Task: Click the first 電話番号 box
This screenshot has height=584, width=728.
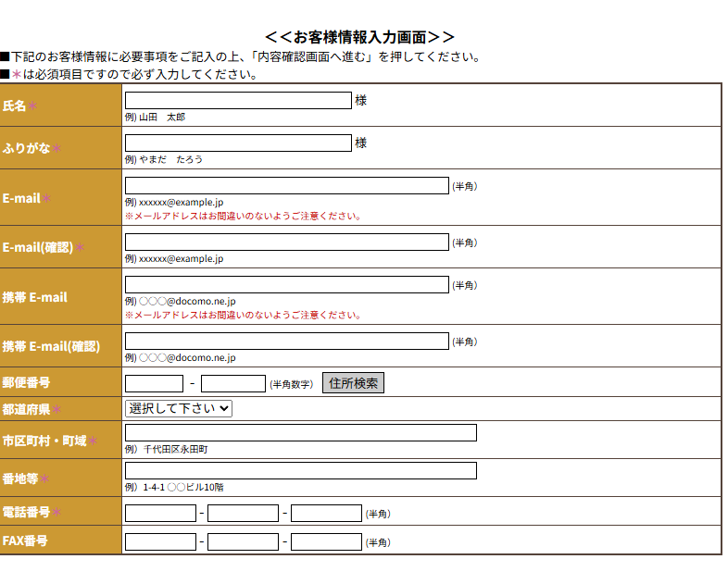Action: click(x=160, y=514)
